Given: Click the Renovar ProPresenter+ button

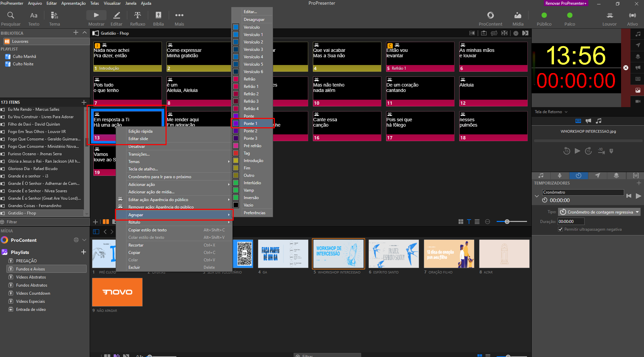Looking at the screenshot, I should coord(566,3).
